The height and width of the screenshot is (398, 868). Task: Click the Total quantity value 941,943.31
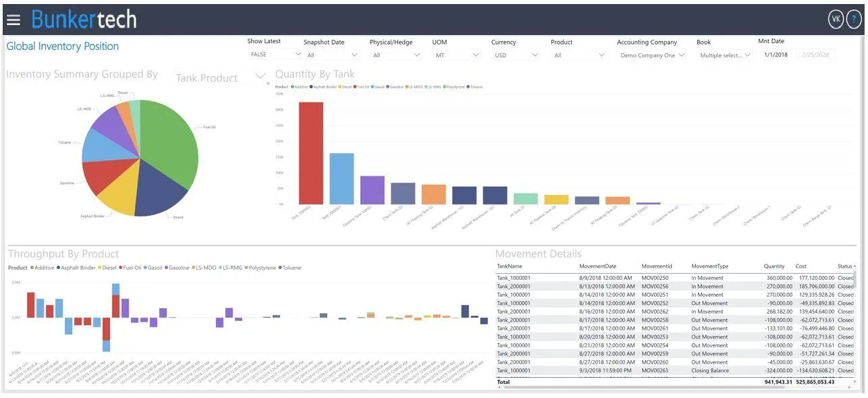[778, 382]
